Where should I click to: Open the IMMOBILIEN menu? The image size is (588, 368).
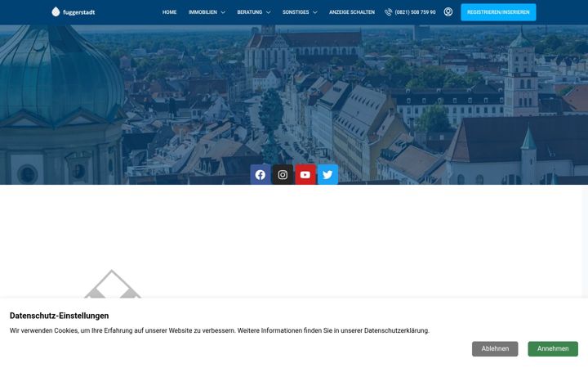point(203,12)
